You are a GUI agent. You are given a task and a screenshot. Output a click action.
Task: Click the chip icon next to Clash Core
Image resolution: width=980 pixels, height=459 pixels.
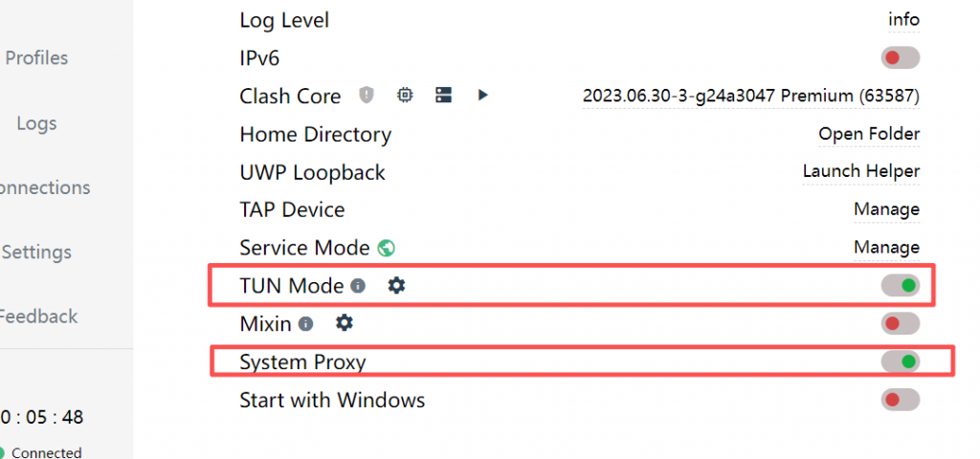pyautogui.click(x=405, y=96)
